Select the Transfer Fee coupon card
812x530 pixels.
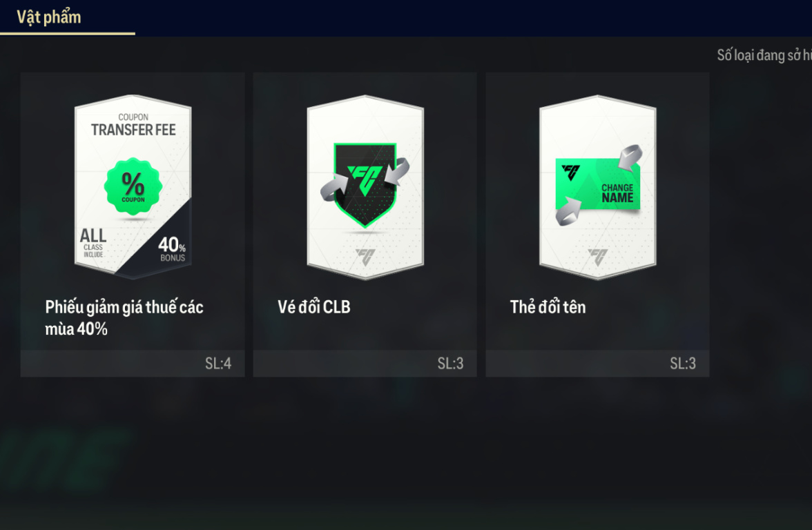(133, 187)
